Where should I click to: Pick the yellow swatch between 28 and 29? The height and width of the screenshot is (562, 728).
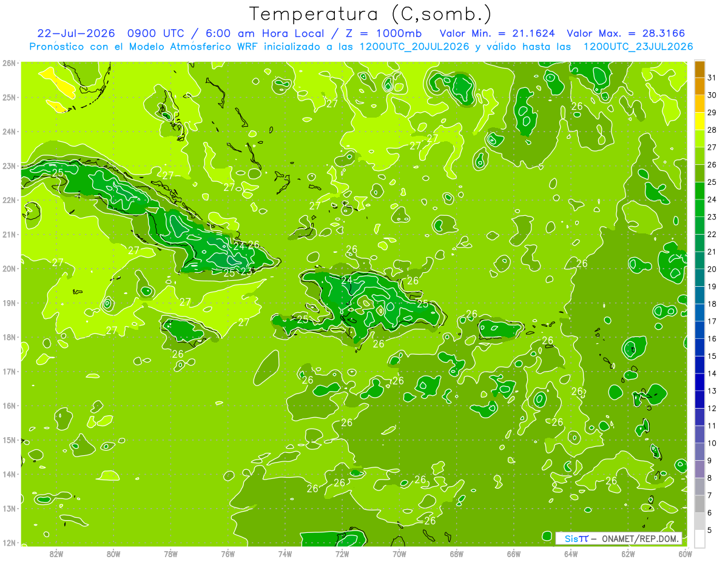[699, 121]
